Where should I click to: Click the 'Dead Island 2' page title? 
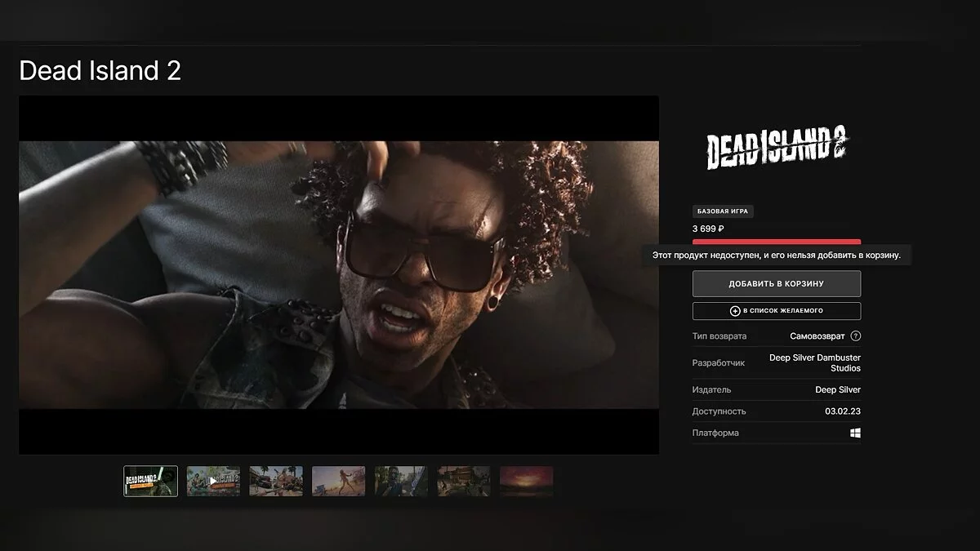(100, 71)
